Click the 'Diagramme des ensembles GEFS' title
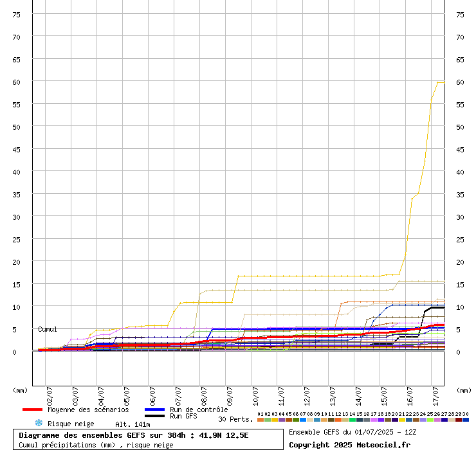The image size is (476, 450). click(x=82, y=435)
